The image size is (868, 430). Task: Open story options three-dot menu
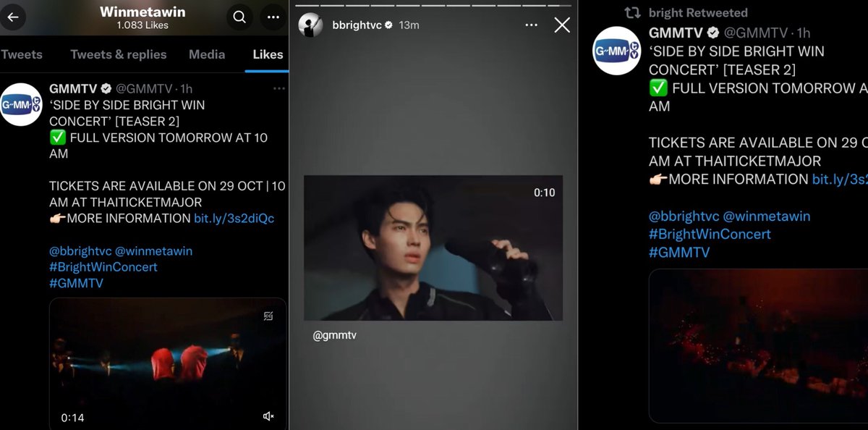click(532, 25)
